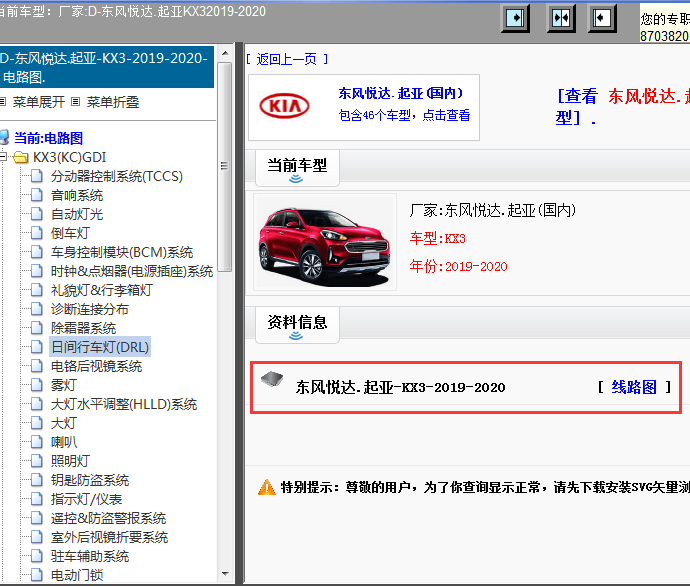This screenshot has width=690, height=586.
Task: Open the 资料信息 tab
Action: pyautogui.click(x=297, y=325)
